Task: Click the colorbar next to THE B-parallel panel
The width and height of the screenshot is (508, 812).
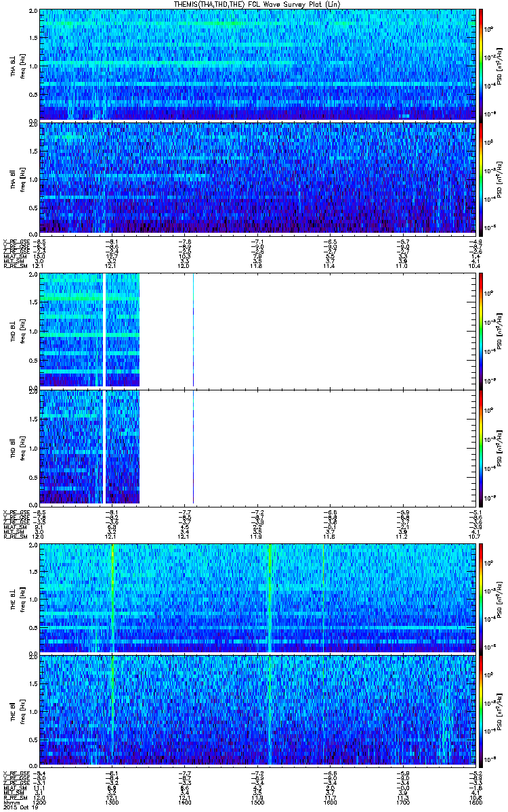Action: (481, 709)
